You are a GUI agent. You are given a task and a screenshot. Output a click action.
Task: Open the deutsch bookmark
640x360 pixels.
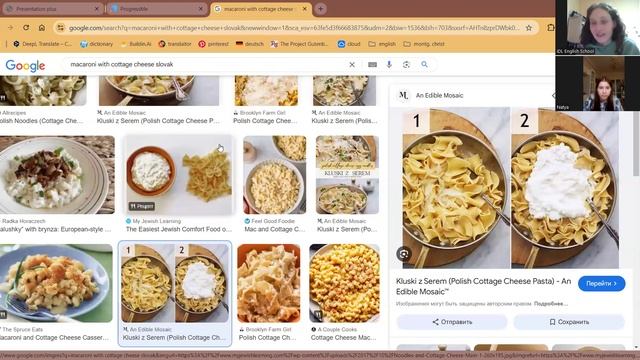point(249,44)
